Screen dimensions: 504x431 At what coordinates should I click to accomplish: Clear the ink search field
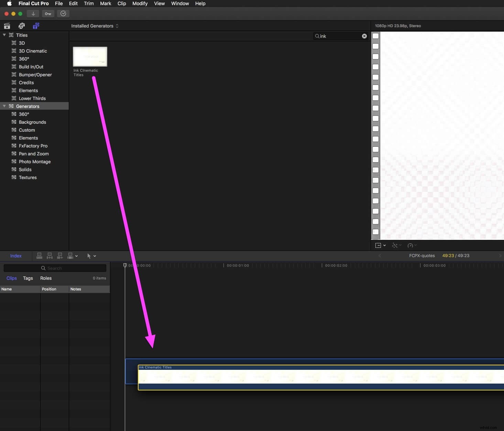point(364,36)
